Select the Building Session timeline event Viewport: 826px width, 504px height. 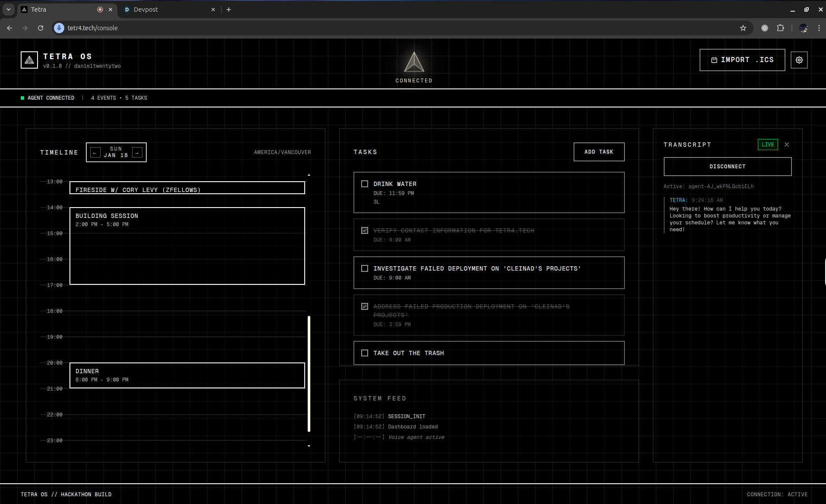pos(187,246)
